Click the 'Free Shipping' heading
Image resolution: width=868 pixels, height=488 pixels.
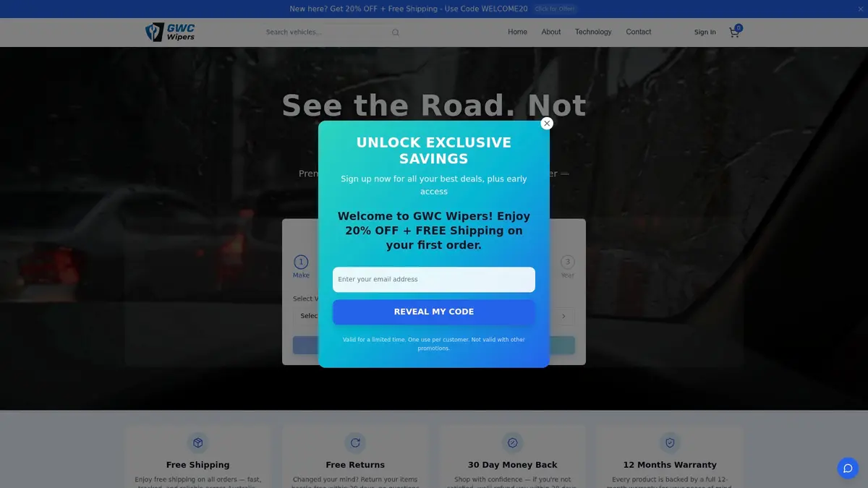pos(198,465)
